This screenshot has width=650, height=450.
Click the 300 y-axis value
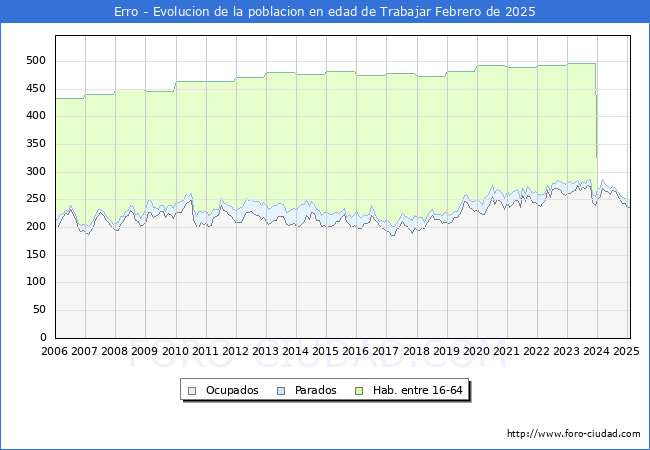pyautogui.click(x=36, y=172)
